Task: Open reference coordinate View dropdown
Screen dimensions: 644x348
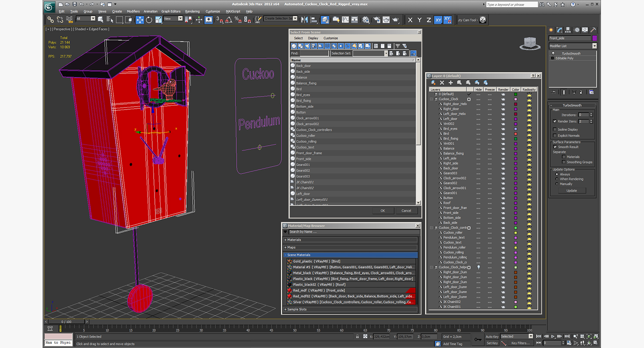Action: (x=173, y=19)
